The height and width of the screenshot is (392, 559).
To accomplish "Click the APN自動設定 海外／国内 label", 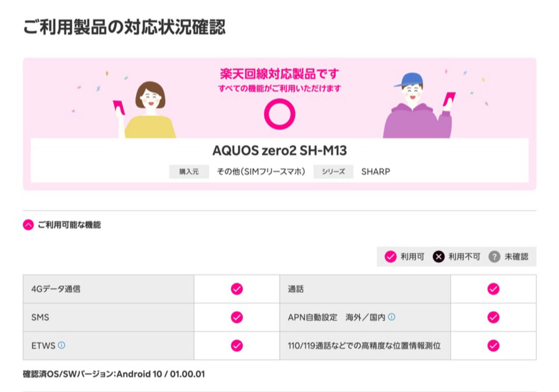I will pyautogui.click(x=336, y=317).
